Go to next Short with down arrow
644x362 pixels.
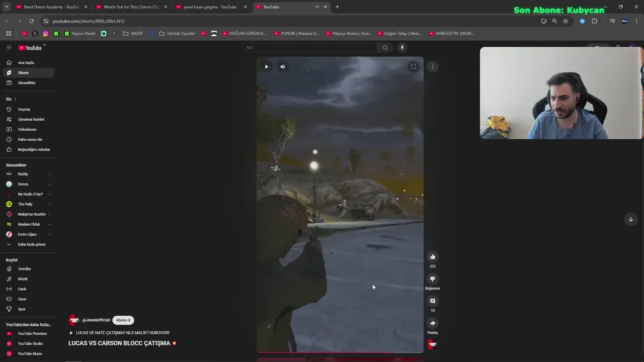tap(631, 219)
